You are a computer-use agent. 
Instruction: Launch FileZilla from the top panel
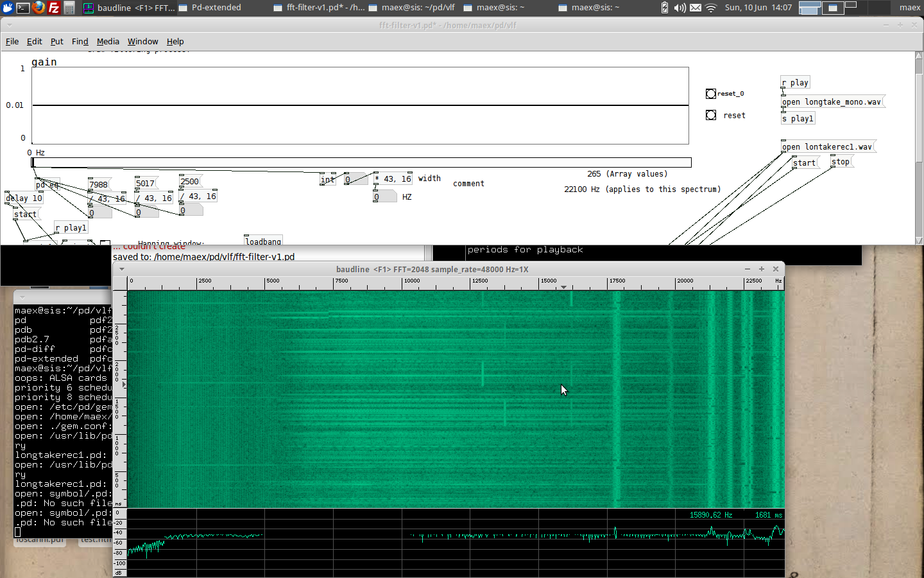point(54,8)
